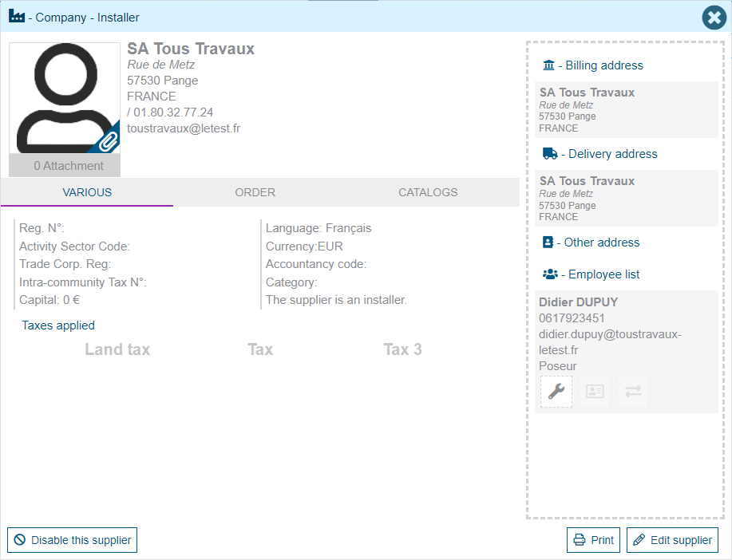Close the Company Installer dialog
Image resolution: width=732 pixels, height=560 pixels.
714,18
